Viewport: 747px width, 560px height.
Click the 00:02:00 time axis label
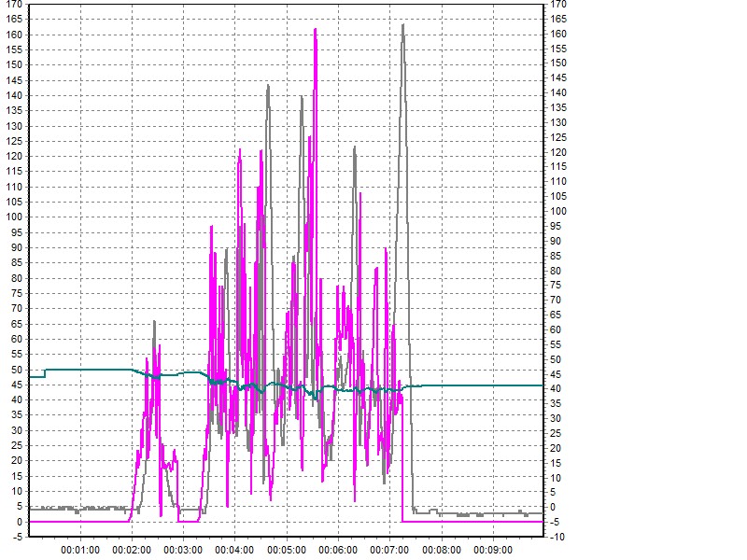click(x=132, y=551)
